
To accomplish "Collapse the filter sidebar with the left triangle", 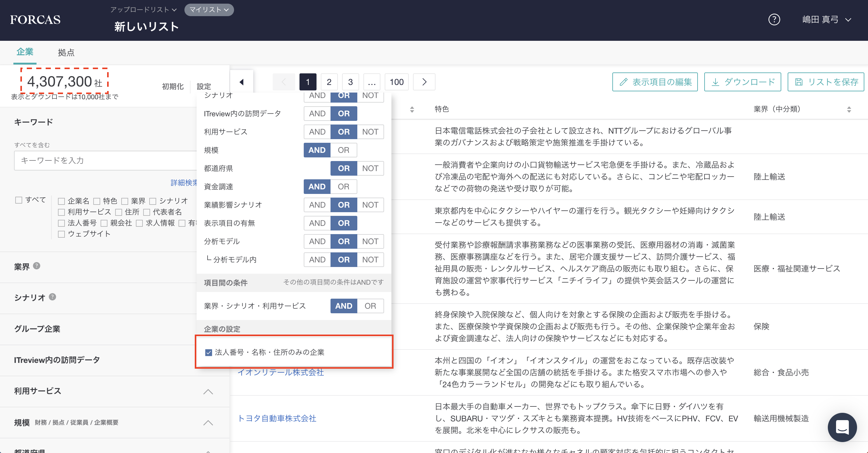I will [242, 82].
